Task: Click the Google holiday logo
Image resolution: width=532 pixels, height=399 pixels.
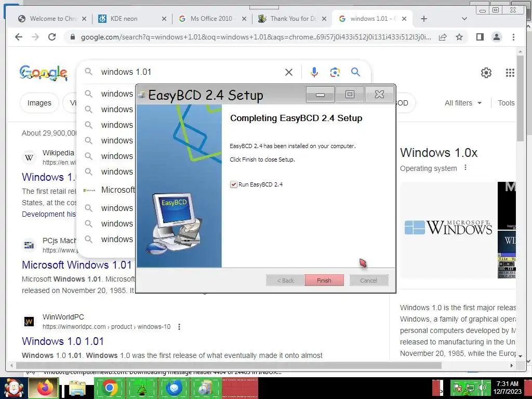Action: click(x=44, y=72)
